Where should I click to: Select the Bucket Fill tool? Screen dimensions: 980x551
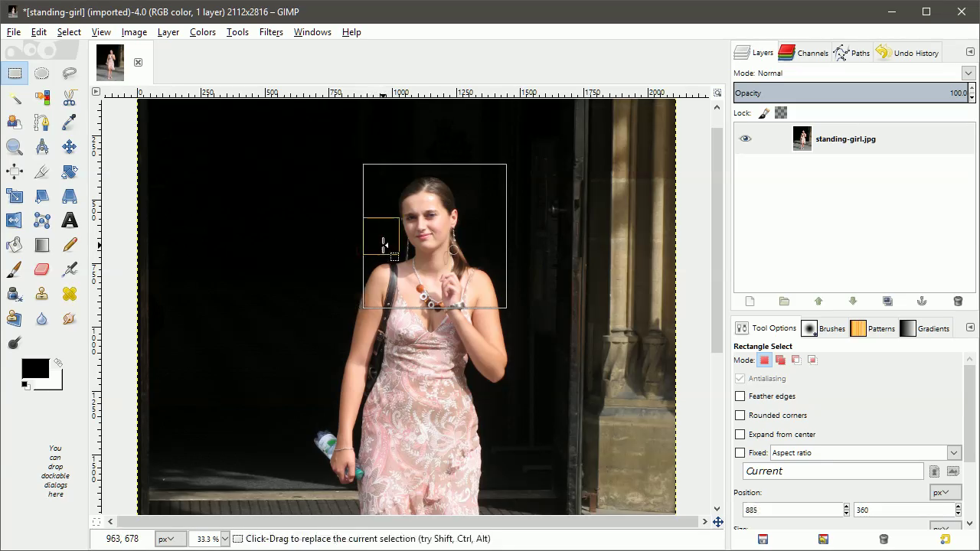click(x=14, y=245)
